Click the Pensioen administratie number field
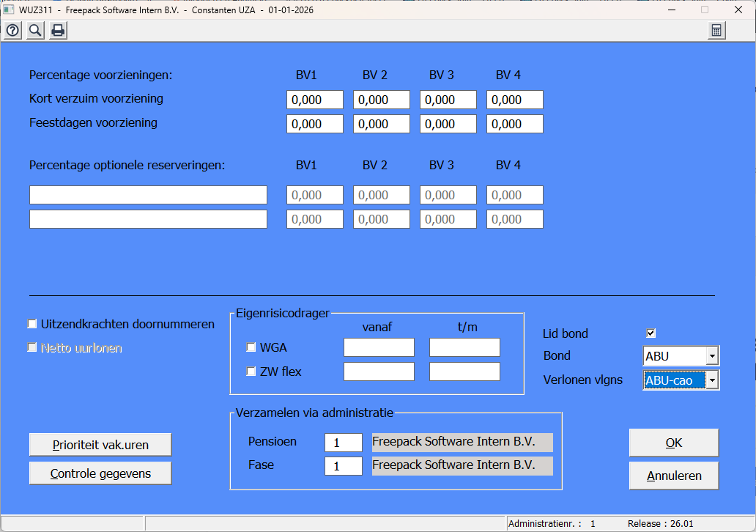Screen dimensions: 756x532 tap(343, 443)
